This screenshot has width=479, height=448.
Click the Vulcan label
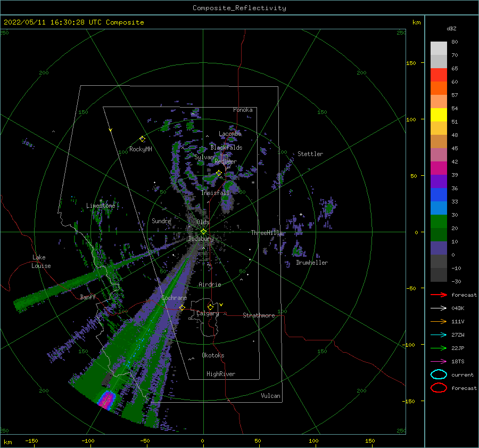pyautogui.click(x=270, y=396)
